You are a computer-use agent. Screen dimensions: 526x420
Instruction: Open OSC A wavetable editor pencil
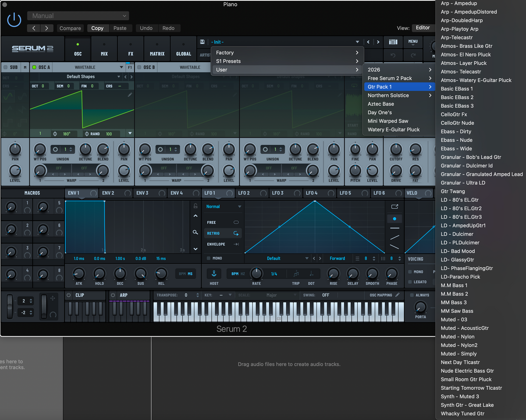(x=130, y=95)
